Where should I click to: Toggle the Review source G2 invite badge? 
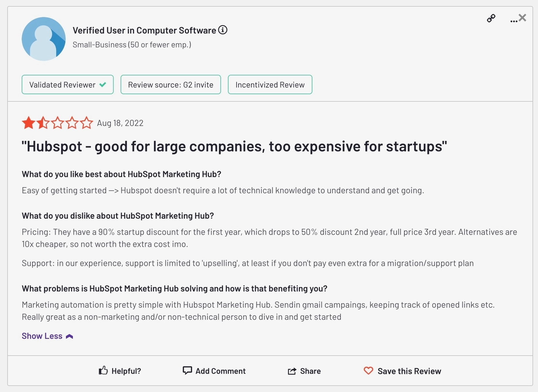coord(170,85)
